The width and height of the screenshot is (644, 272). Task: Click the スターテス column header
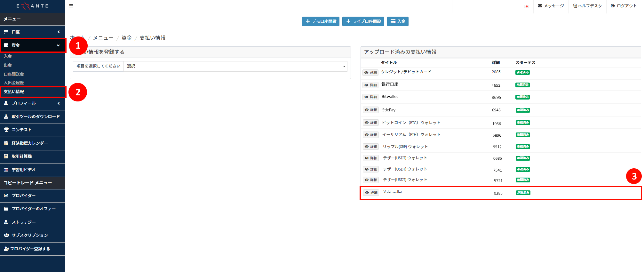coord(525,62)
